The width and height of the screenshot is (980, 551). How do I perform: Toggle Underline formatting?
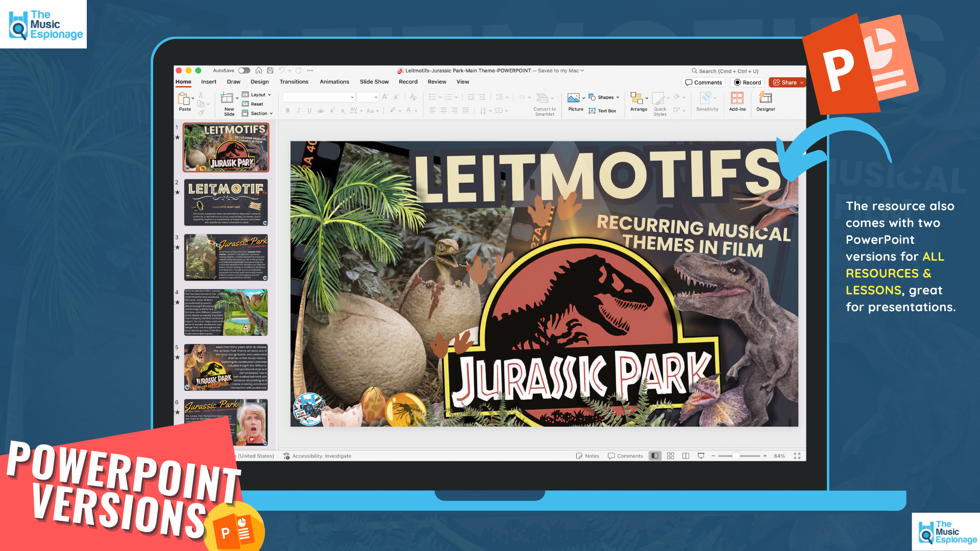(310, 111)
